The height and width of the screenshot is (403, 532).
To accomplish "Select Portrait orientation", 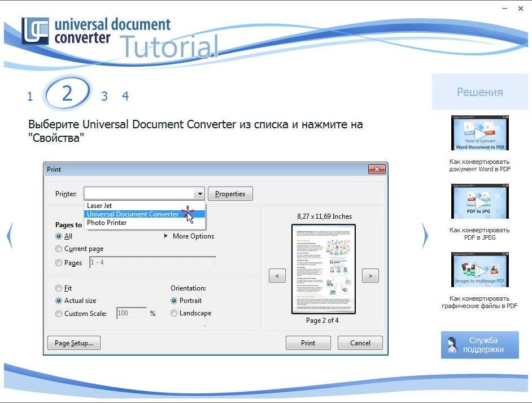I will tap(174, 301).
